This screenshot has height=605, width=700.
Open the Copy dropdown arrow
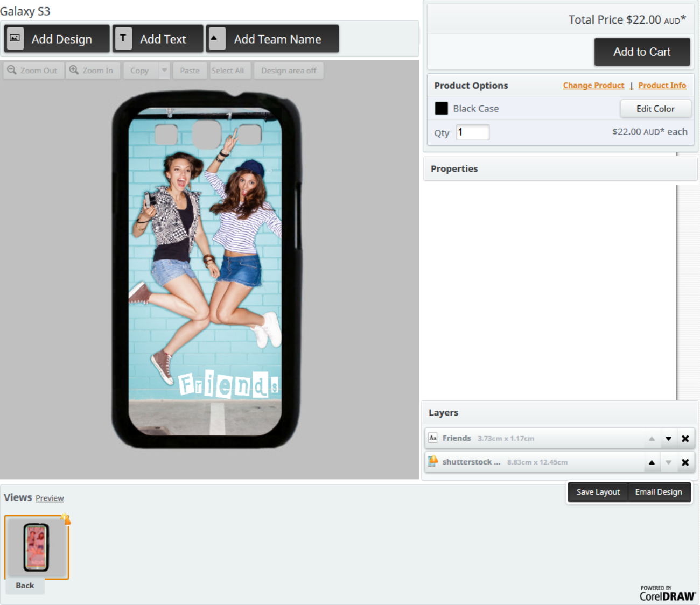click(164, 71)
